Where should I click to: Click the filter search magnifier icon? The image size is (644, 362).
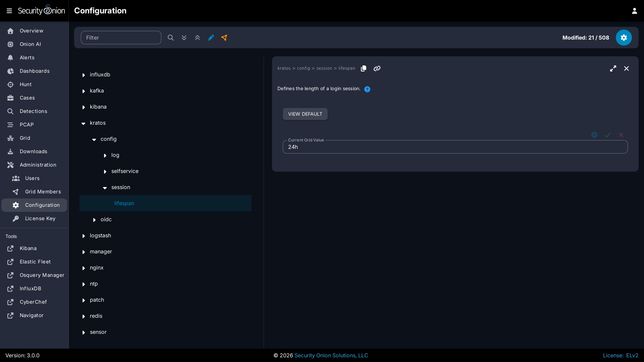coord(170,38)
